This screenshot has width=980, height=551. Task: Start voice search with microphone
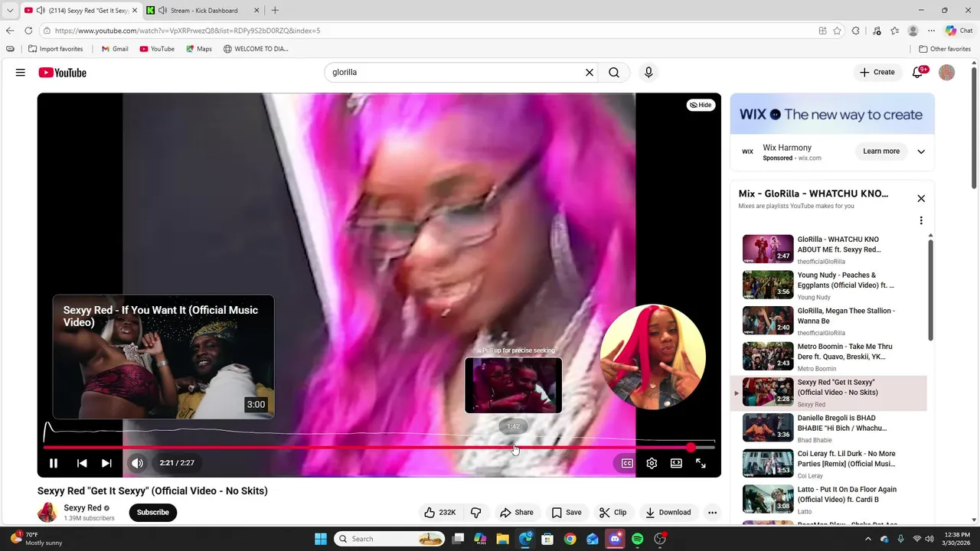click(648, 73)
